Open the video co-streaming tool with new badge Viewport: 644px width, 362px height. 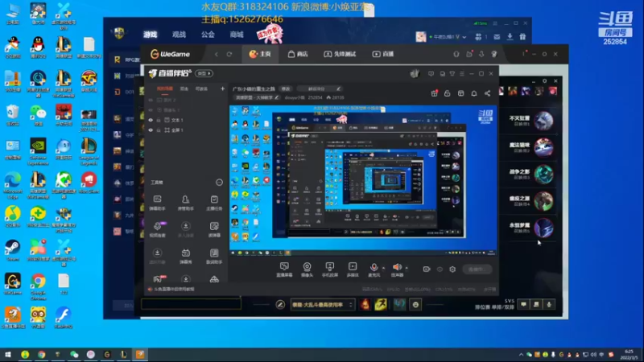(x=158, y=229)
